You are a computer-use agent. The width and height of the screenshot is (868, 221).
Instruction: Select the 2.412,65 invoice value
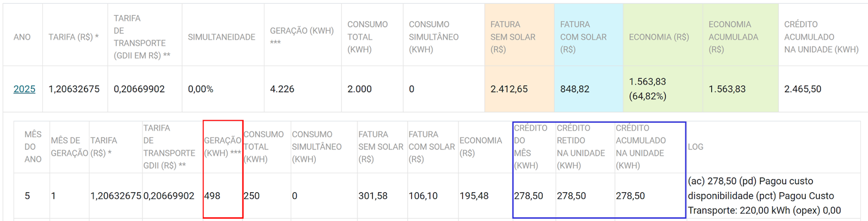click(x=509, y=89)
